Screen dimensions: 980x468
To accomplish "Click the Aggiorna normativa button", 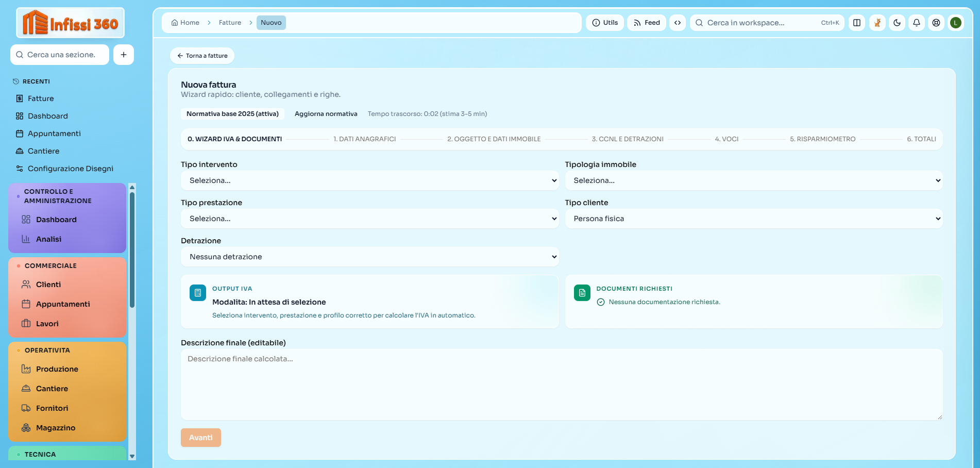I will click(326, 114).
